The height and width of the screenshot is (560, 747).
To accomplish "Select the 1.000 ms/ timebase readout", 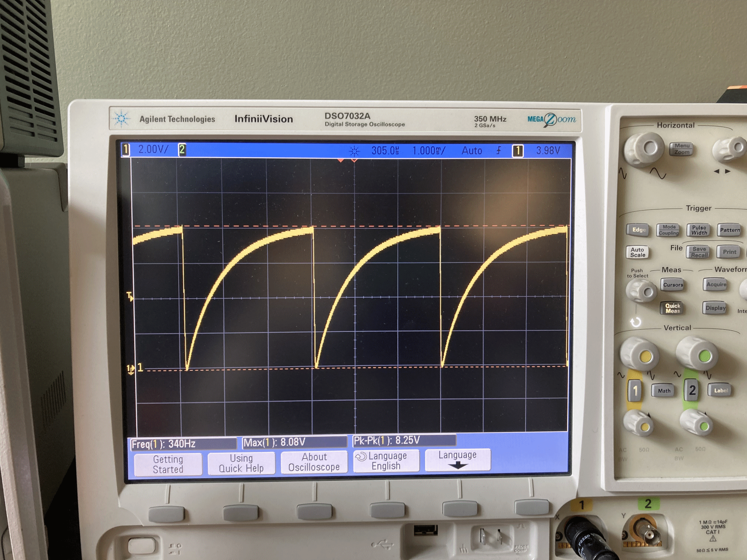I will (429, 150).
